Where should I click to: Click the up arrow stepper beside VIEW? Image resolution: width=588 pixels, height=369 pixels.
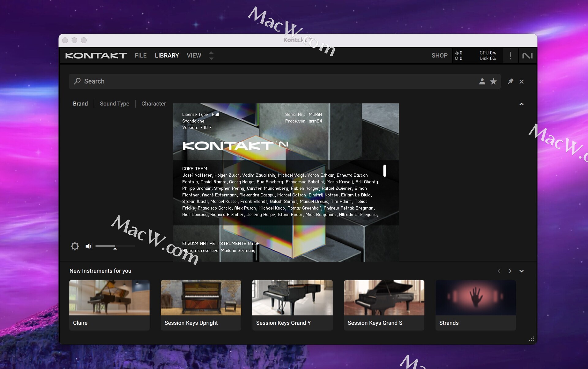211,53
